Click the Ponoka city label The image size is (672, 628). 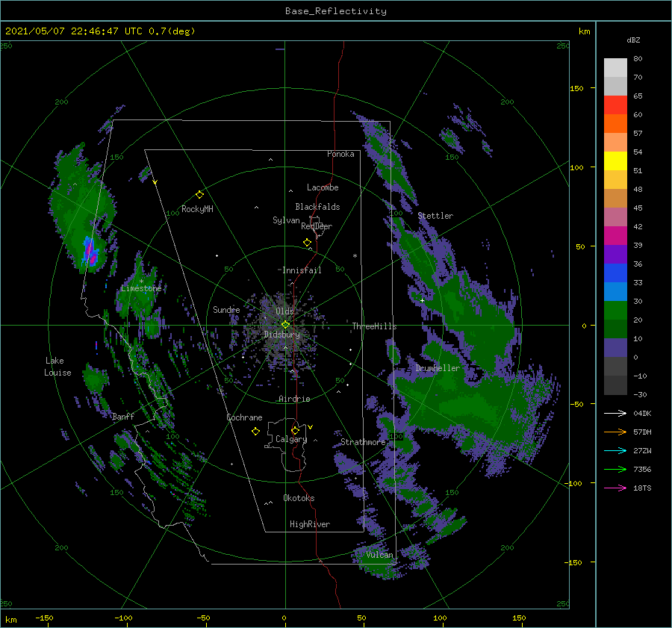[340, 154]
